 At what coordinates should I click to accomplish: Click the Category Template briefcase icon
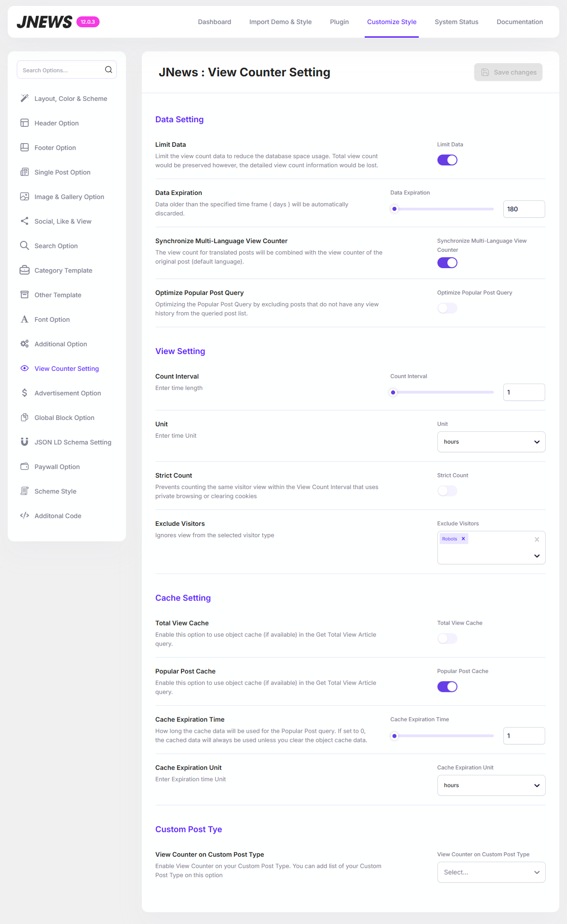pyautogui.click(x=25, y=270)
